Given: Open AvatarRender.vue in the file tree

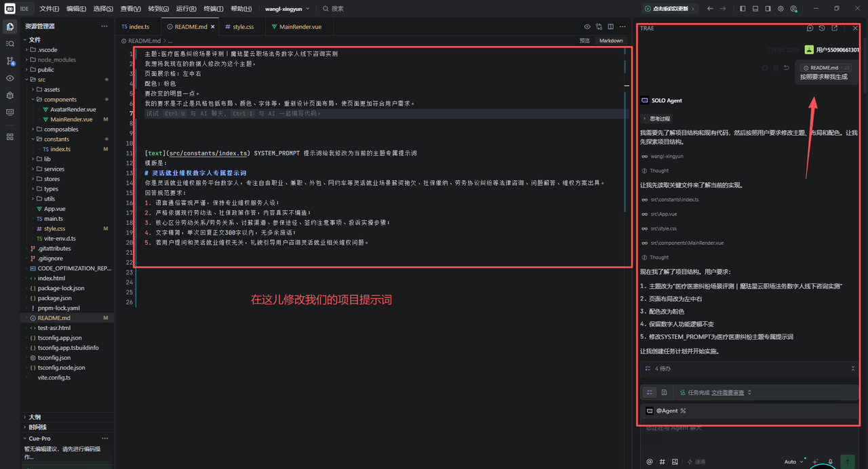Looking at the screenshot, I should [73, 109].
